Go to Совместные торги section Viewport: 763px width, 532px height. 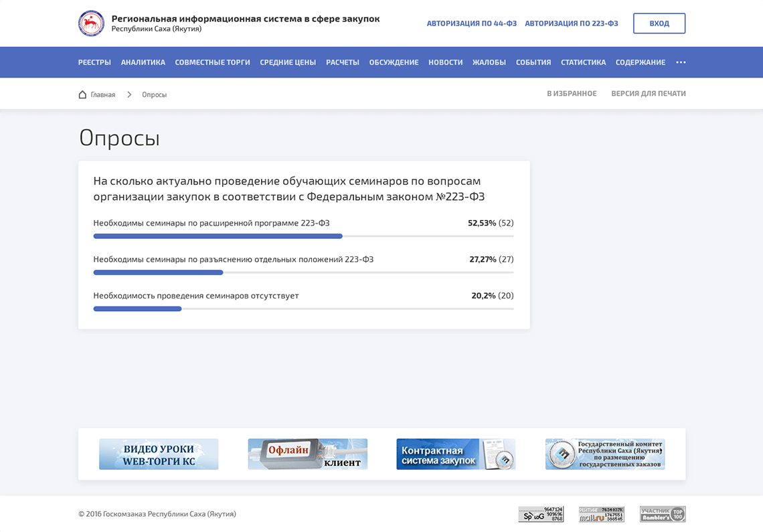(x=212, y=62)
